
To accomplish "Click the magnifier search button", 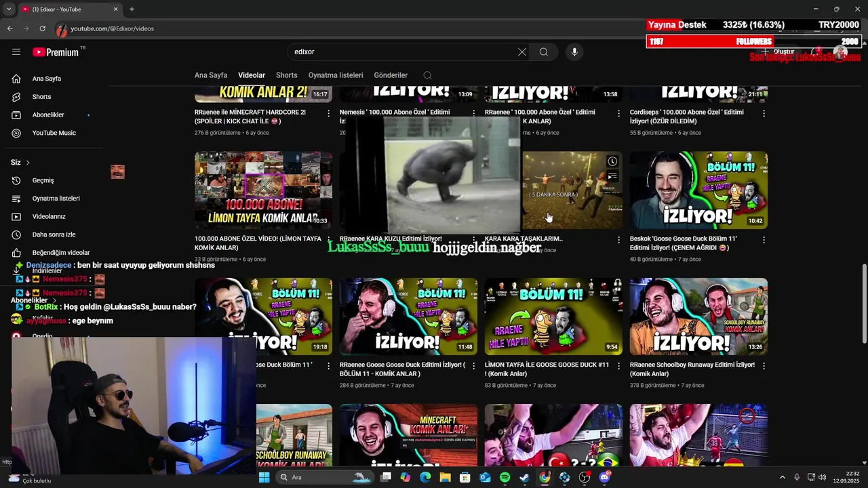I will [x=544, y=52].
